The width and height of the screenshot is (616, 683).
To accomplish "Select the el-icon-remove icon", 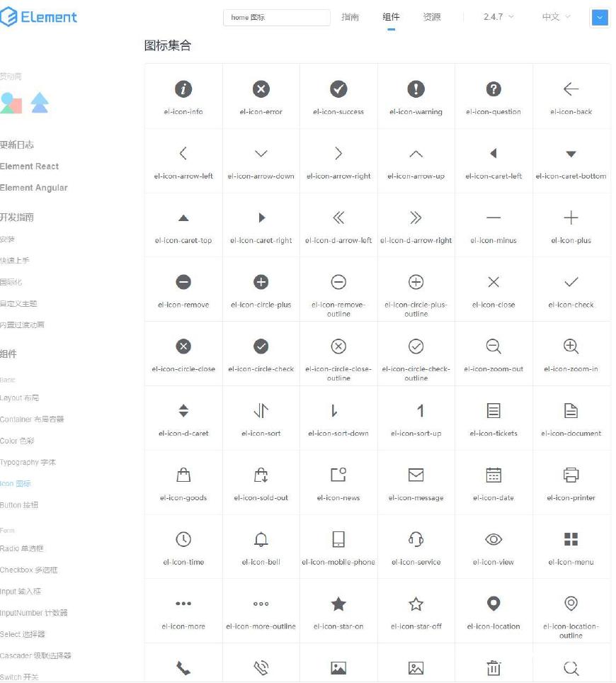I will (x=183, y=282).
